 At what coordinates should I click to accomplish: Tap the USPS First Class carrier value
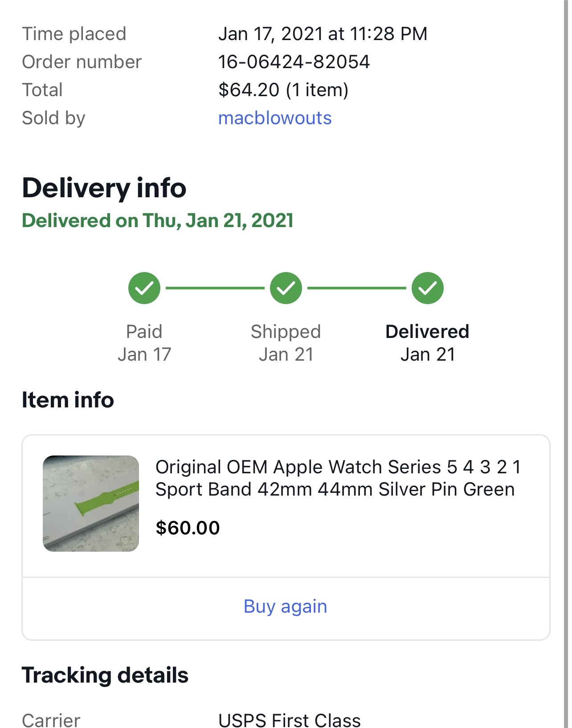click(x=290, y=720)
